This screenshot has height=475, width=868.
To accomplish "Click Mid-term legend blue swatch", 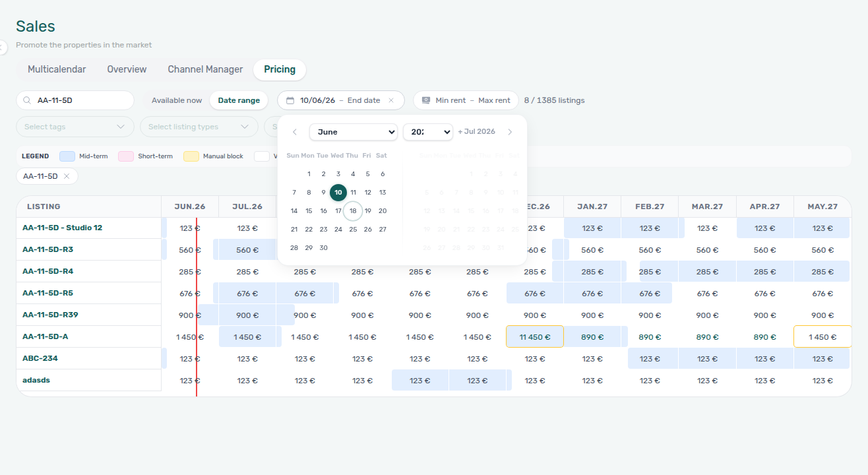I will [x=67, y=156].
